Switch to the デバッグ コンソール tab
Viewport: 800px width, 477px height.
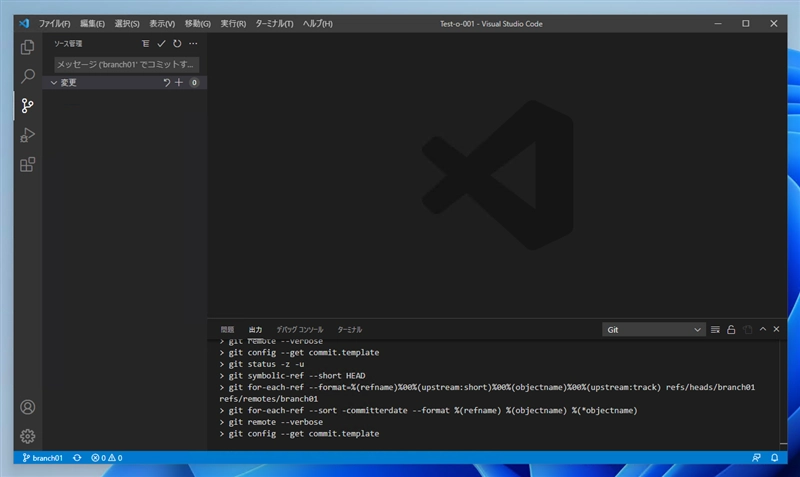coord(300,329)
